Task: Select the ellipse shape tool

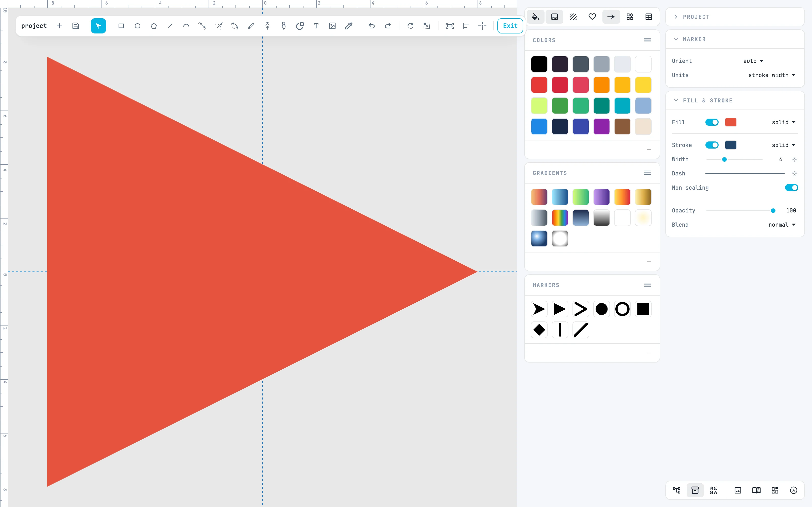Action: [137, 26]
